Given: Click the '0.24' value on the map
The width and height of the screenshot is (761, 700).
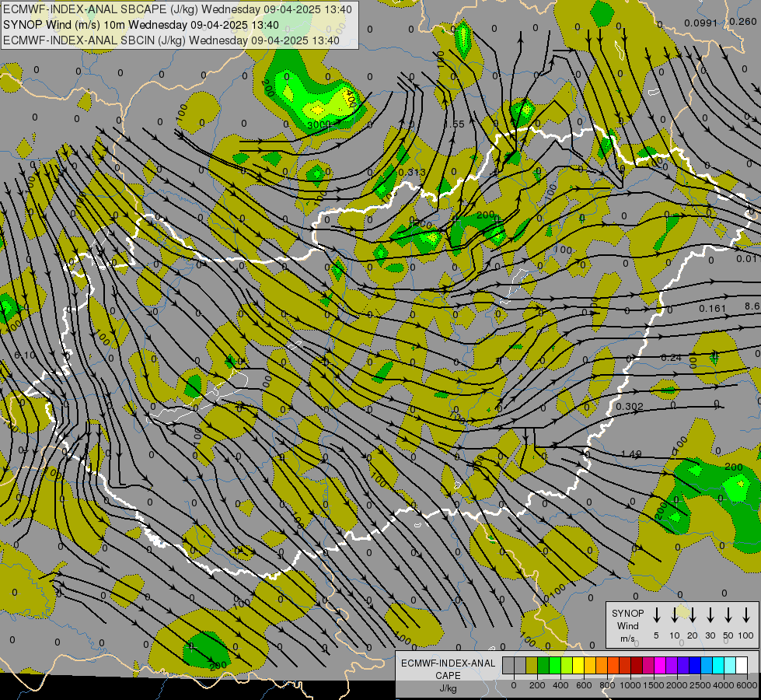Looking at the screenshot, I should point(671,358).
